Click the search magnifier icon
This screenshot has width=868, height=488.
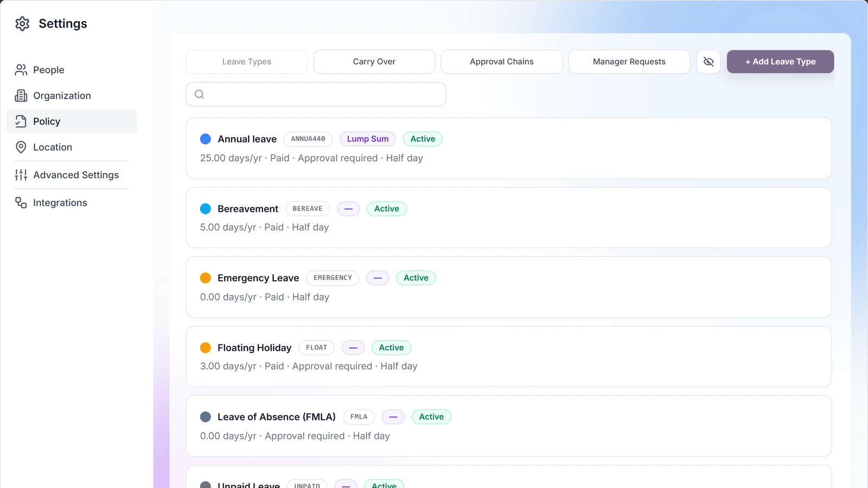pos(200,94)
